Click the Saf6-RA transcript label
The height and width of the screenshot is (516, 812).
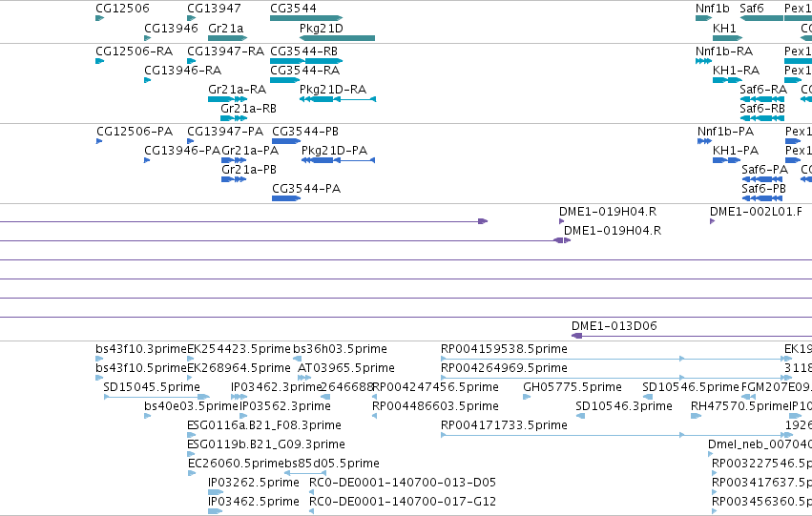pos(763,90)
